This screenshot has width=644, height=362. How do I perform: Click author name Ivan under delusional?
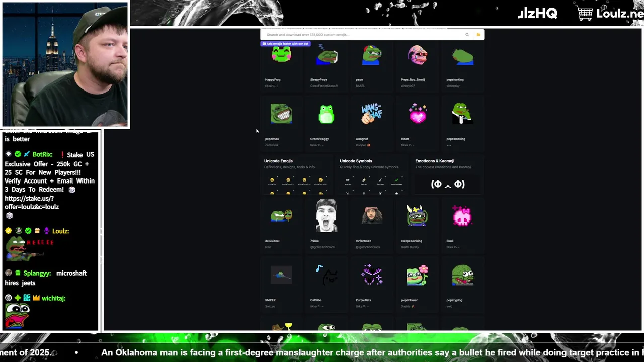(268, 247)
